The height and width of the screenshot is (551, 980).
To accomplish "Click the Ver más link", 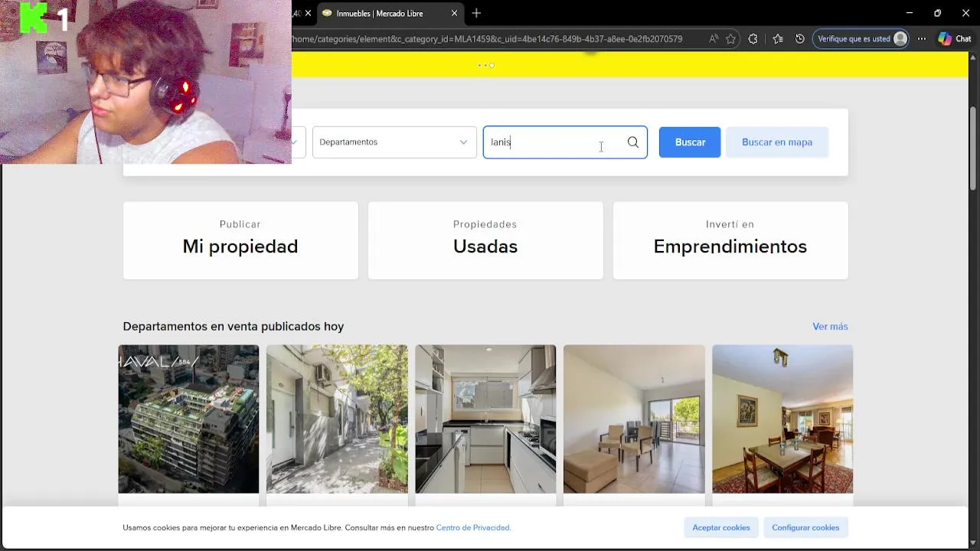I will pos(830,327).
